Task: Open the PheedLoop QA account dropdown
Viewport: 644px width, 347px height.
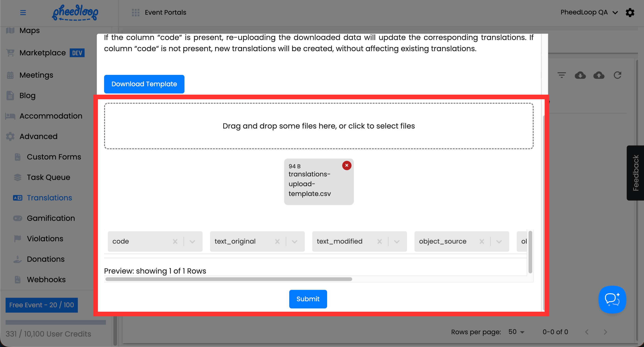Action: click(x=589, y=12)
